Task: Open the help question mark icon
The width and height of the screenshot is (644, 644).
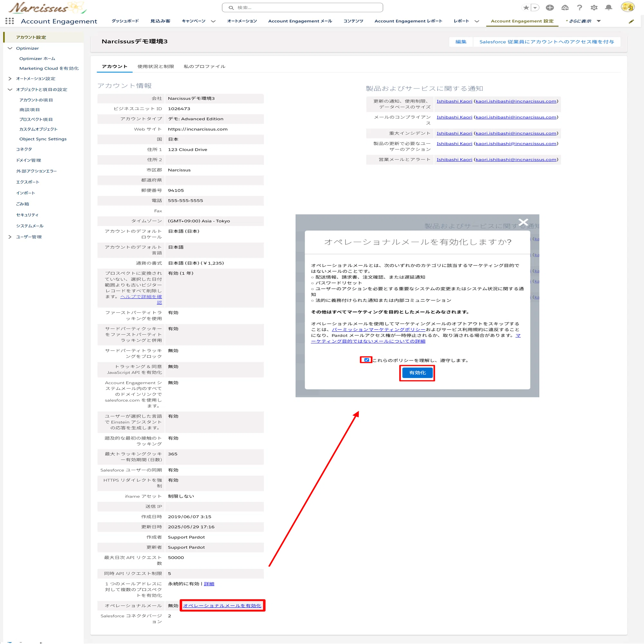Action: click(x=579, y=7)
